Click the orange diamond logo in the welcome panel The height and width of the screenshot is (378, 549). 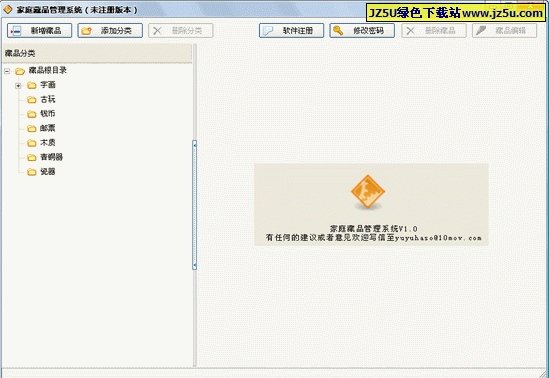click(368, 192)
